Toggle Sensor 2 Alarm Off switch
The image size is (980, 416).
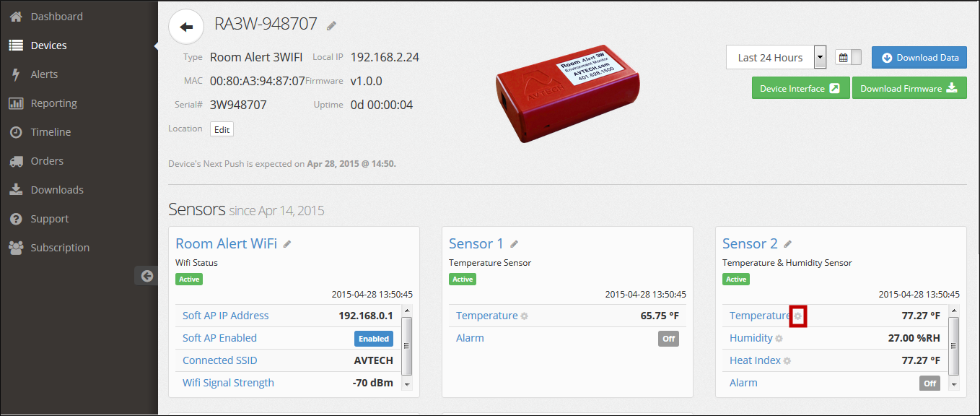click(929, 383)
